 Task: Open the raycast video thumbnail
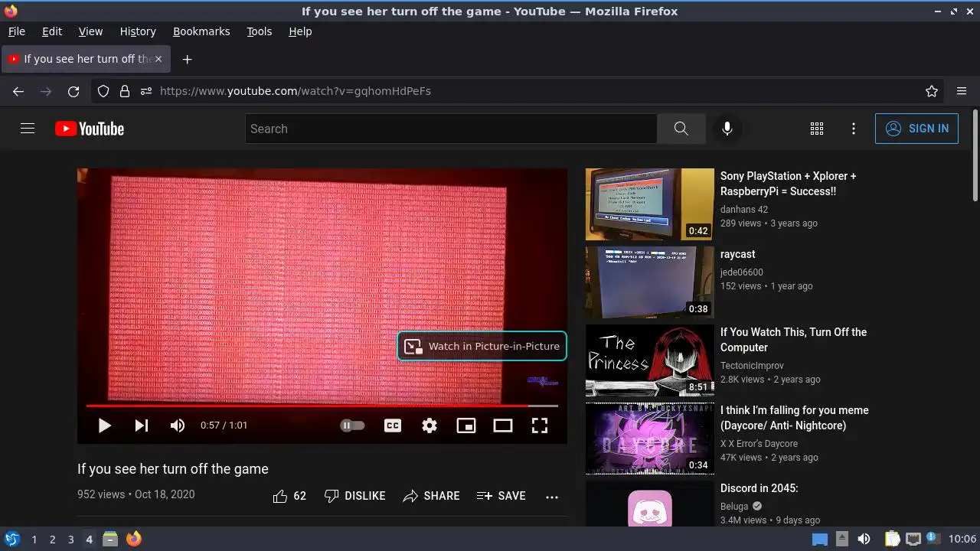coord(650,282)
